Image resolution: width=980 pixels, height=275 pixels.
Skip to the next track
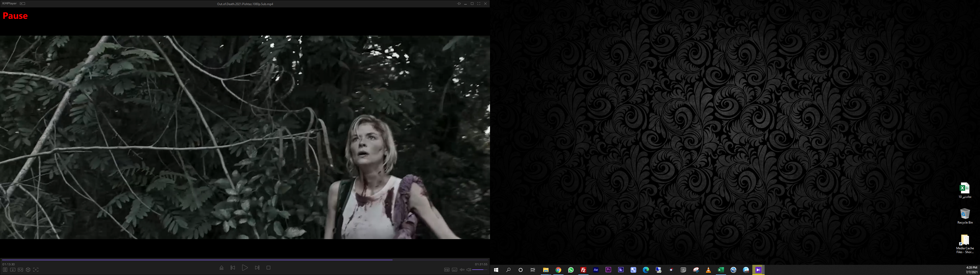pyautogui.click(x=257, y=268)
